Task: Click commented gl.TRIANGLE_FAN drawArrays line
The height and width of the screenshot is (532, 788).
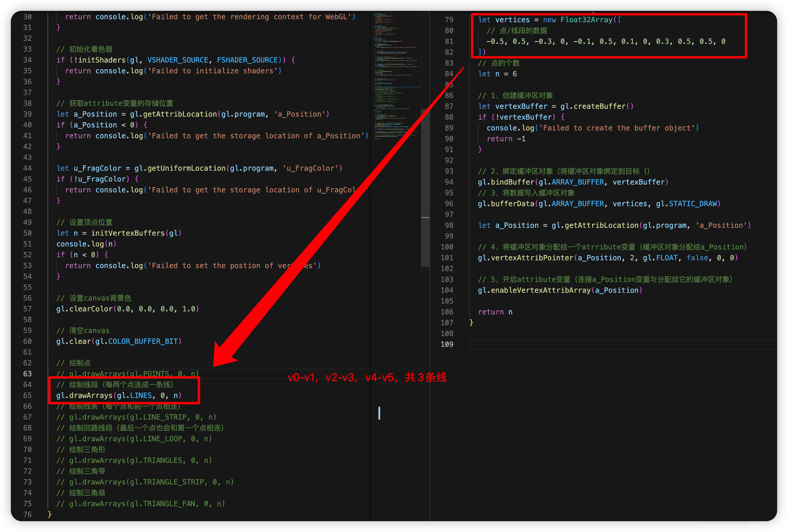Action: point(140,504)
